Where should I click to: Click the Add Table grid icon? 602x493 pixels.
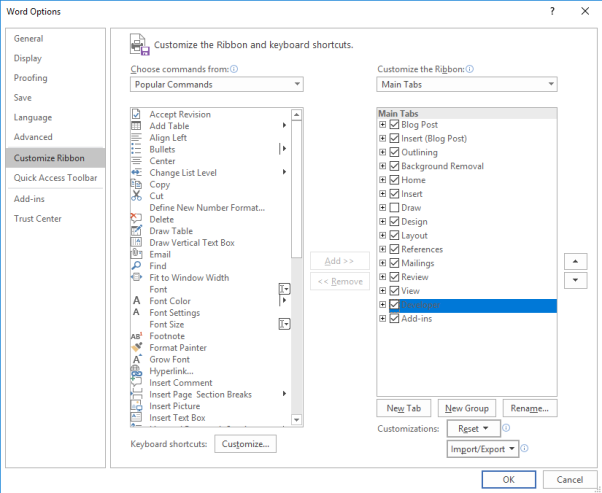(x=136, y=126)
